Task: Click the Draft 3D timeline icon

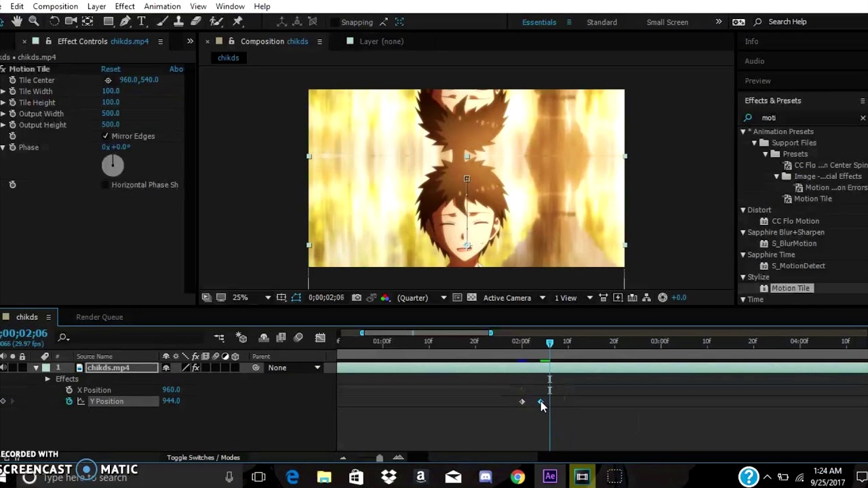Action: (x=241, y=338)
